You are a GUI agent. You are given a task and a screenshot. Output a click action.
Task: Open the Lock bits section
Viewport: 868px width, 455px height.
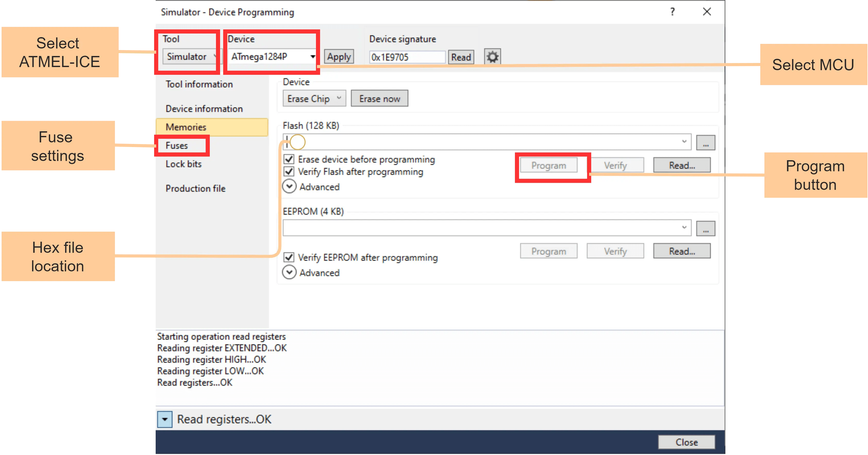[184, 164]
